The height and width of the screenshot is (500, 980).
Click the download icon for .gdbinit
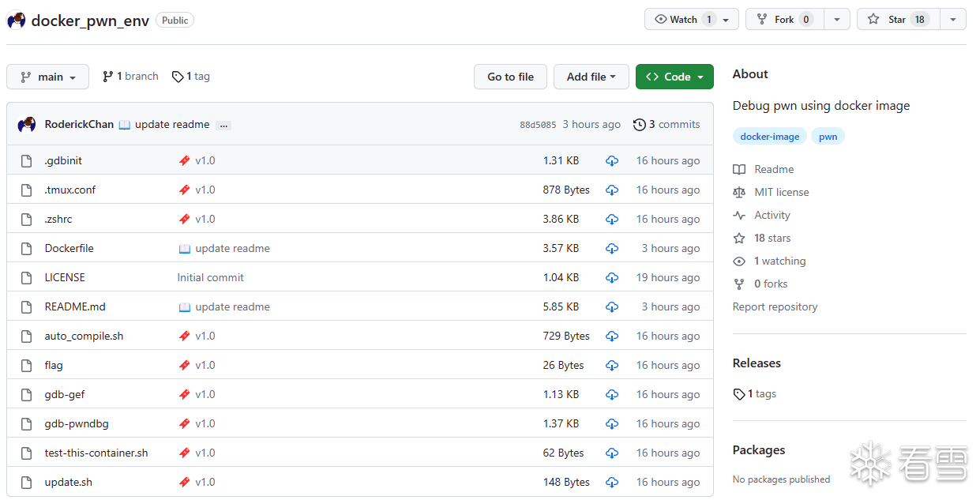point(612,161)
